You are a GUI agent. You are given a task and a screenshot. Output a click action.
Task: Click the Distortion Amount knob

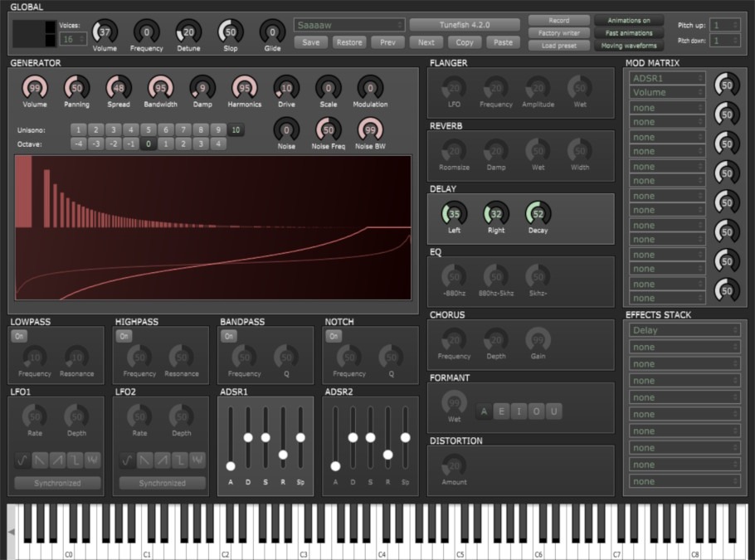pos(454,465)
